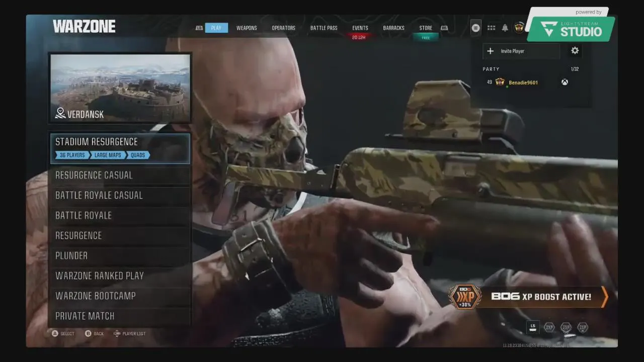
Task: Choose Battle Royale Casual mode
Action: point(120,195)
